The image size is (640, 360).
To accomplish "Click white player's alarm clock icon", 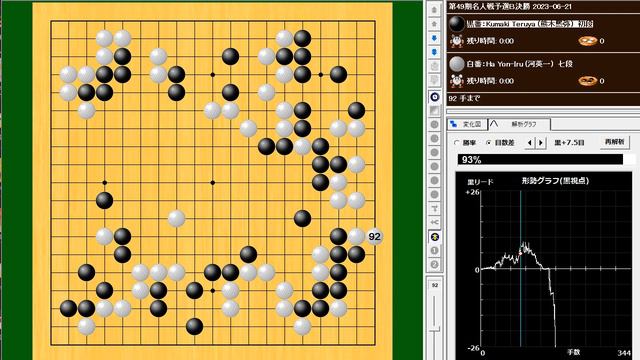I will (x=456, y=80).
